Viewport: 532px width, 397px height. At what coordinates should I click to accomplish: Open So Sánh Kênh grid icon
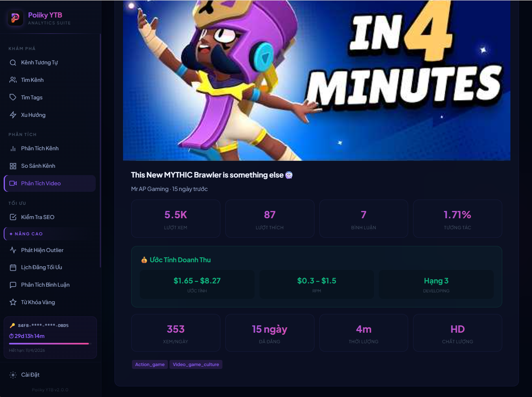13,166
